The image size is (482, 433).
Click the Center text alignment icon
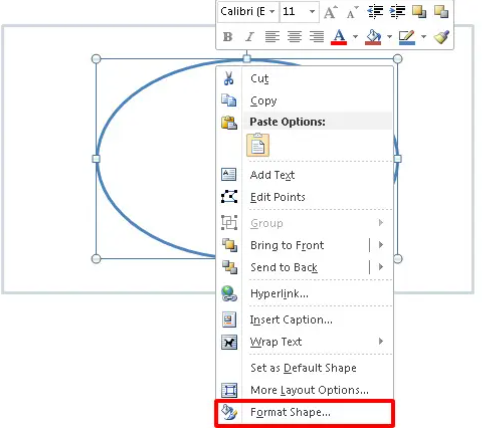coord(294,37)
